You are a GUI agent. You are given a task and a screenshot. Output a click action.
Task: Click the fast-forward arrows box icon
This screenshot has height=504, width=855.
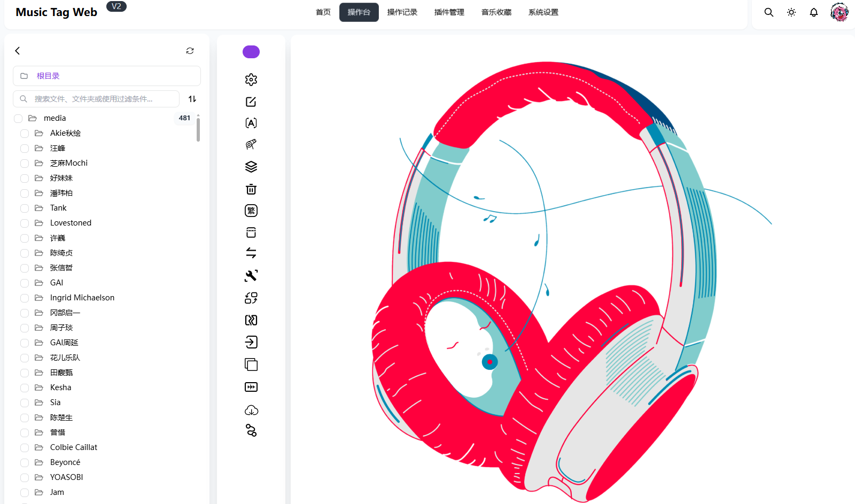coord(251,387)
